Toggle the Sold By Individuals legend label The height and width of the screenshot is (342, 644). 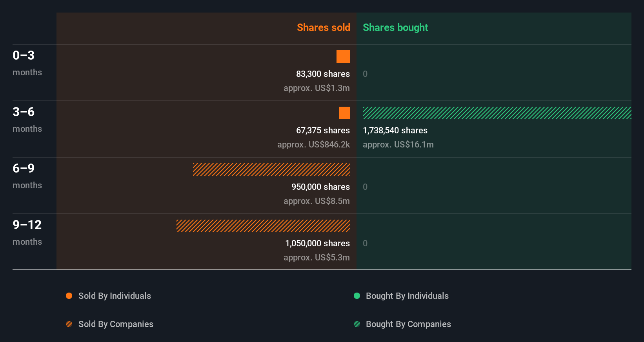point(115,296)
